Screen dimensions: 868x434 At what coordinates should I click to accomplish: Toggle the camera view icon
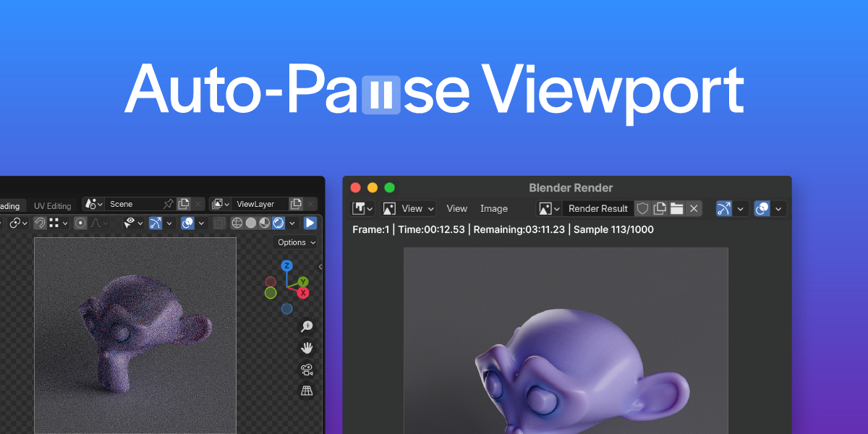[x=307, y=370]
